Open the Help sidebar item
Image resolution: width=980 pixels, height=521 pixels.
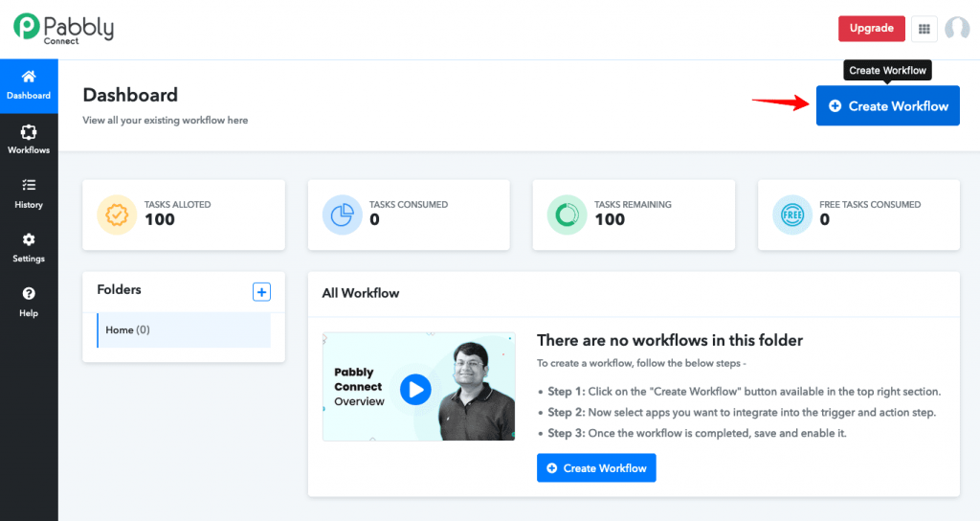click(x=29, y=303)
